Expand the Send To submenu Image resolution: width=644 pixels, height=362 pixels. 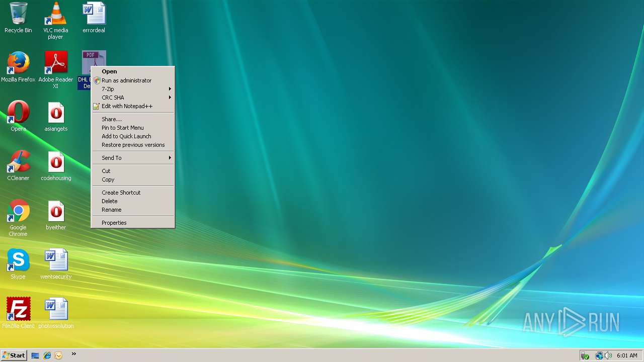133,158
